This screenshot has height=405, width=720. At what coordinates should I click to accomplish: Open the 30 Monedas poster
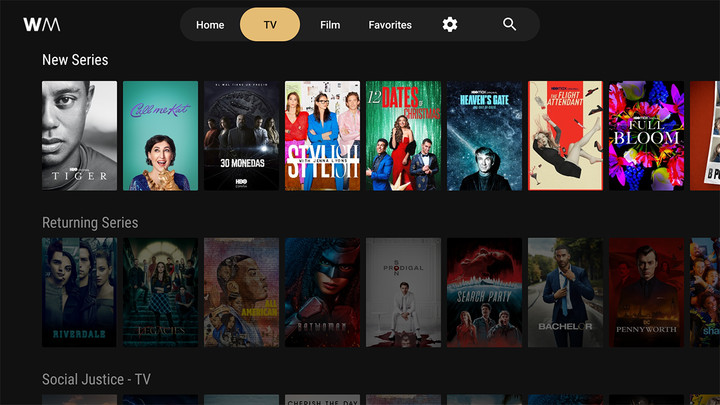[x=242, y=135]
